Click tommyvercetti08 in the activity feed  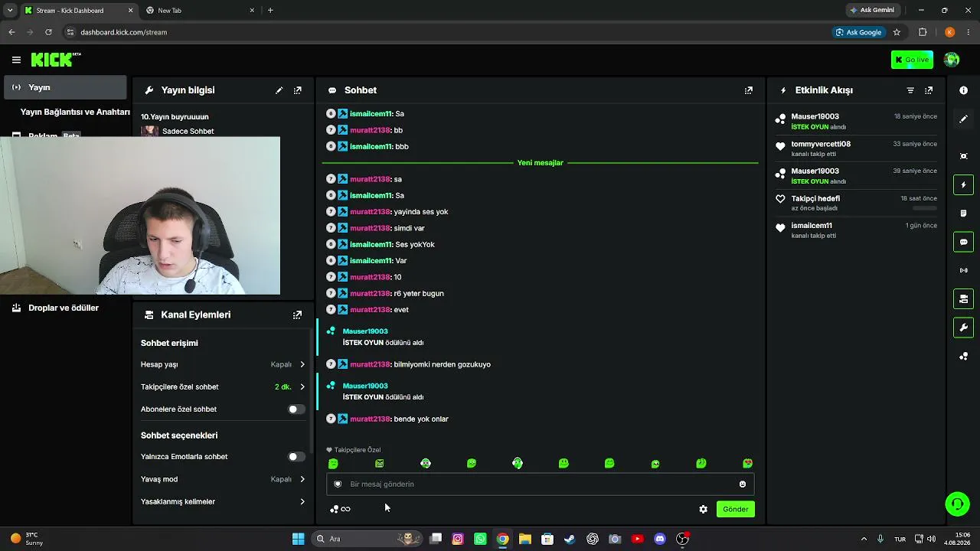(821, 144)
